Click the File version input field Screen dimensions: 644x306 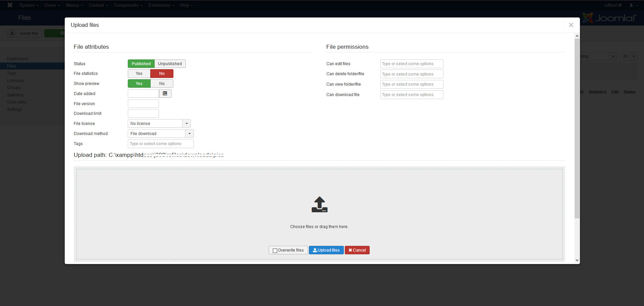143,103
